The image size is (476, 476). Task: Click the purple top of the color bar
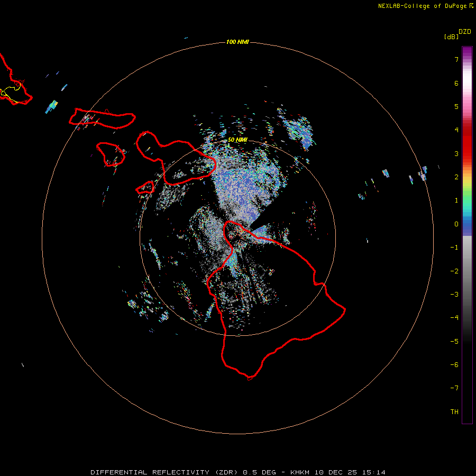pos(467,52)
